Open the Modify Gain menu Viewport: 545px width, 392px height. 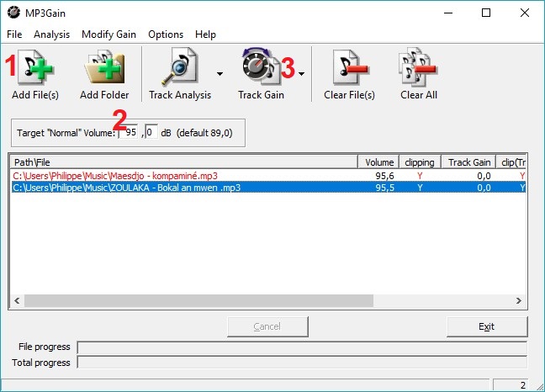tap(108, 34)
